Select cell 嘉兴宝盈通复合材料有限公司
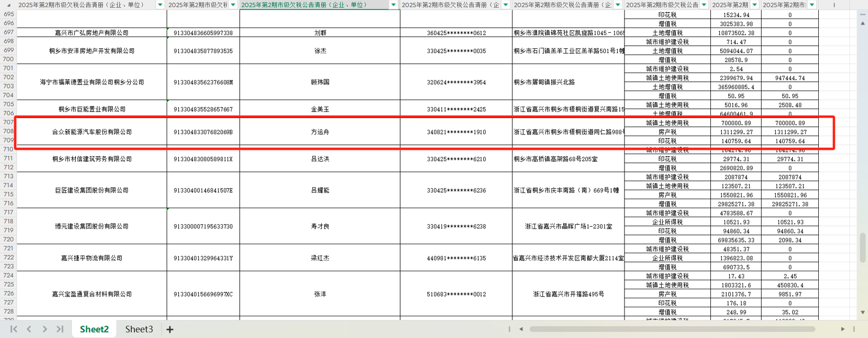 (x=92, y=294)
